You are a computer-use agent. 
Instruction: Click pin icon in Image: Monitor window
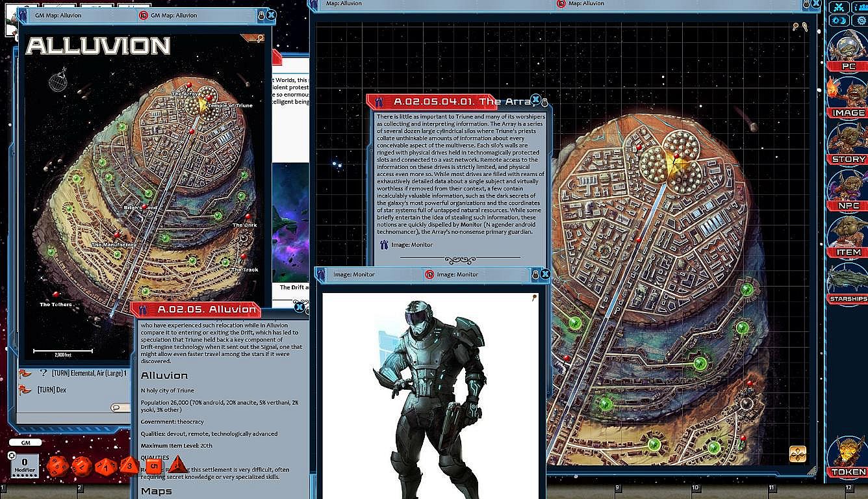[x=534, y=298]
